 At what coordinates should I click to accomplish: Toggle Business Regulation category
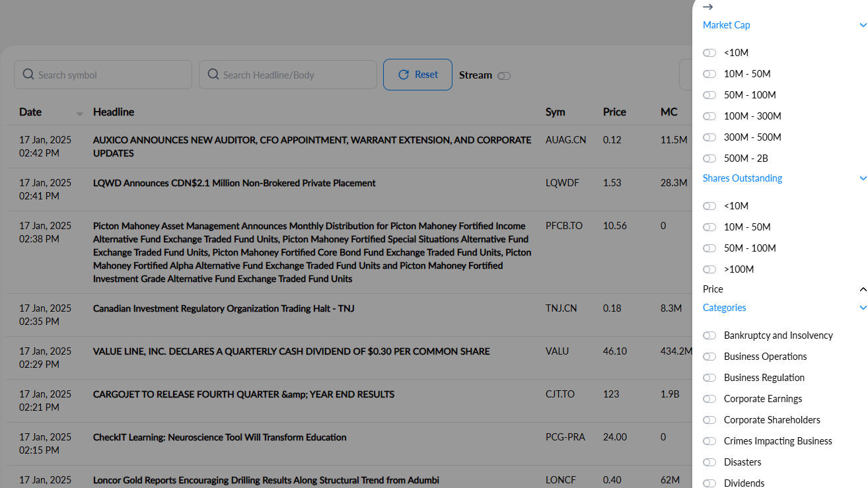[x=709, y=378]
